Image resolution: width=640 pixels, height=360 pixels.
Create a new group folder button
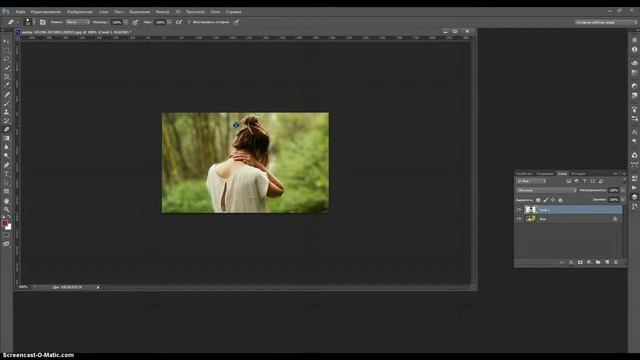coord(598,262)
